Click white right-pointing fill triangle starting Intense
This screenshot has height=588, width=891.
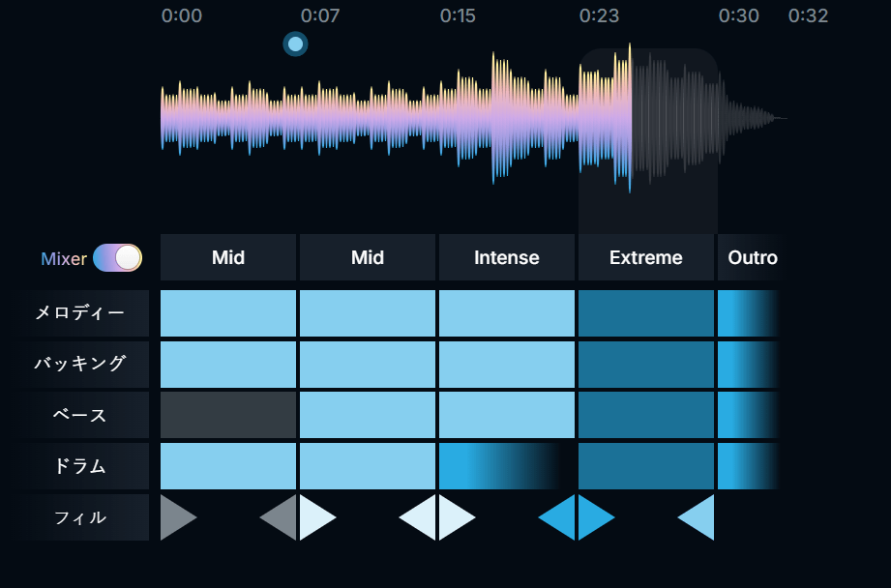[x=454, y=517]
